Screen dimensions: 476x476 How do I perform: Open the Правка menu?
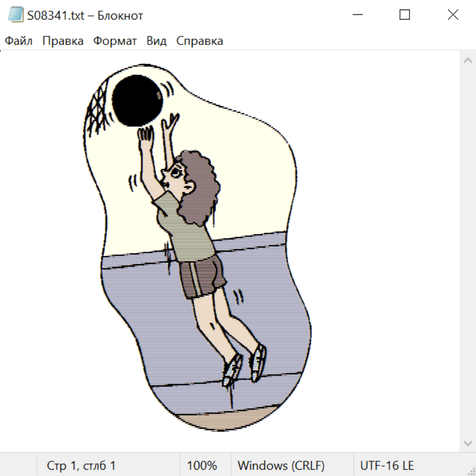pyautogui.click(x=62, y=41)
